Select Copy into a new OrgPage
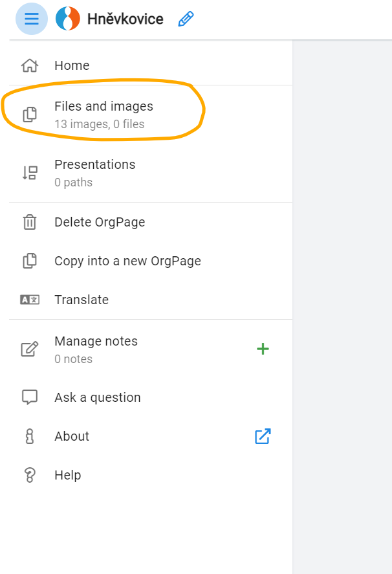Screen dimensions: 392x574 click(127, 261)
